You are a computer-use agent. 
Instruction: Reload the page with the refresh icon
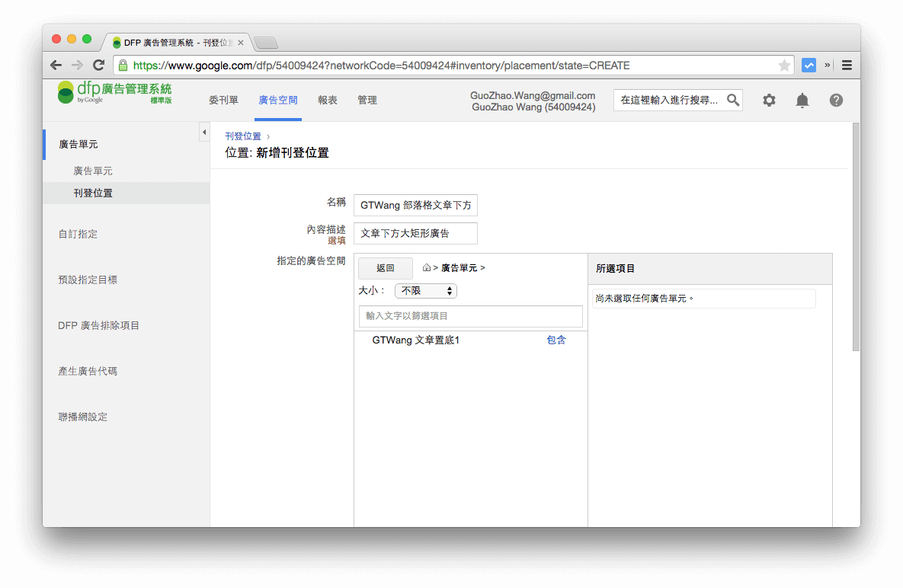click(98, 65)
